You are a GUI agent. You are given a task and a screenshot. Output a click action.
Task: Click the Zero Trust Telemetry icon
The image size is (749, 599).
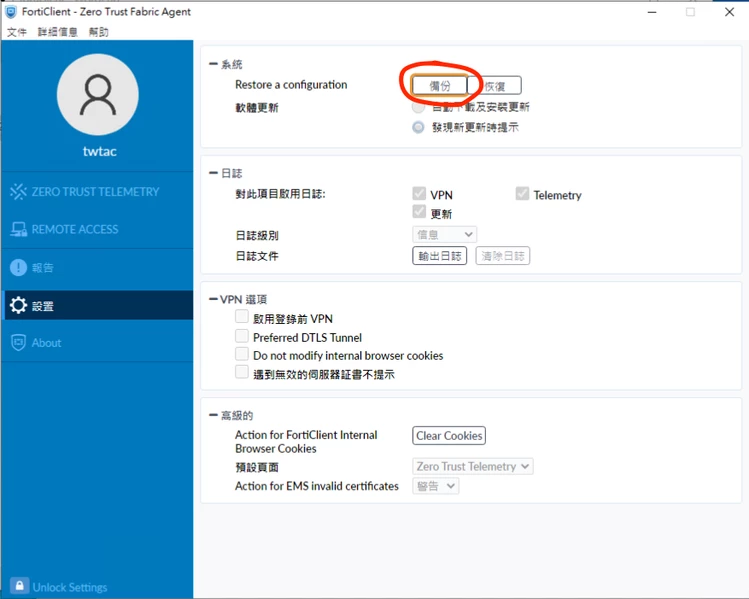(x=18, y=192)
